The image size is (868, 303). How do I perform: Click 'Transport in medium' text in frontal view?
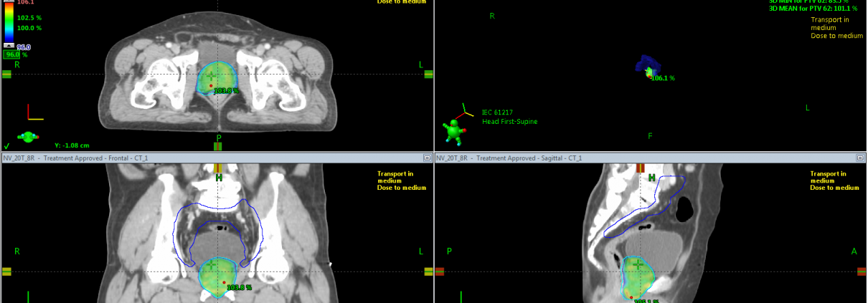coord(395,177)
